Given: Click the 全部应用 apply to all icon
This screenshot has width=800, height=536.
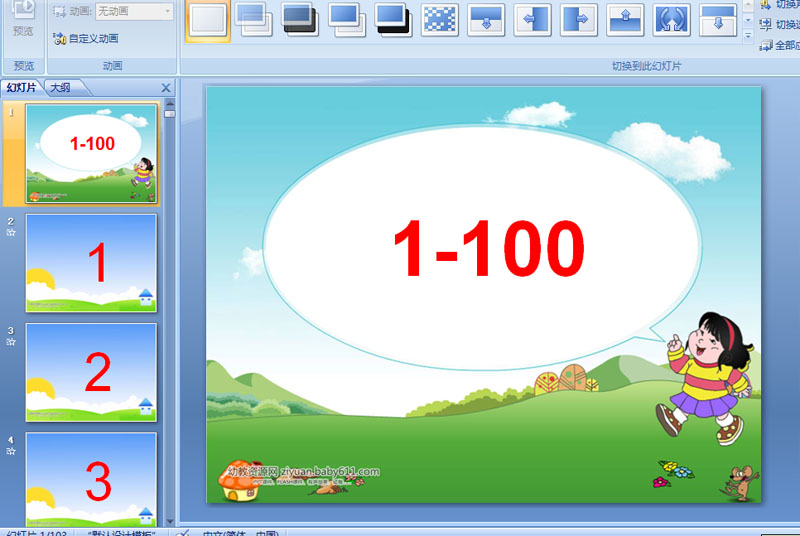Looking at the screenshot, I should [x=765, y=45].
